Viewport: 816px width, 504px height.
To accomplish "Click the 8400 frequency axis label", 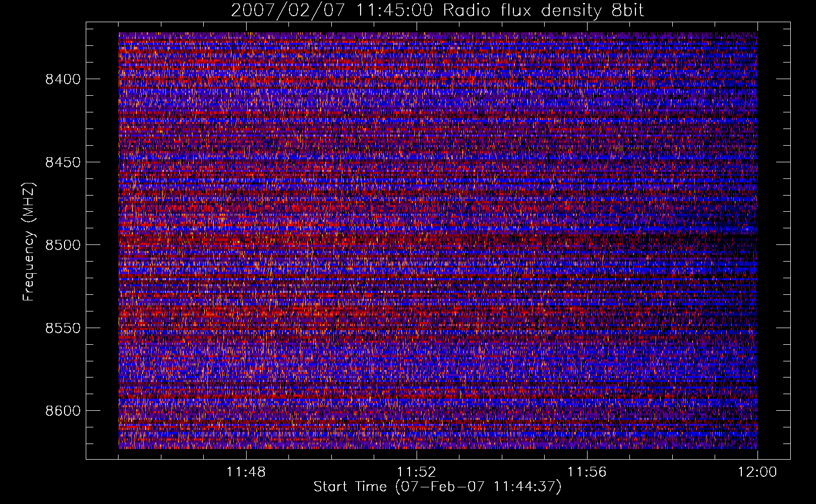I will click(x=63, y=79).
